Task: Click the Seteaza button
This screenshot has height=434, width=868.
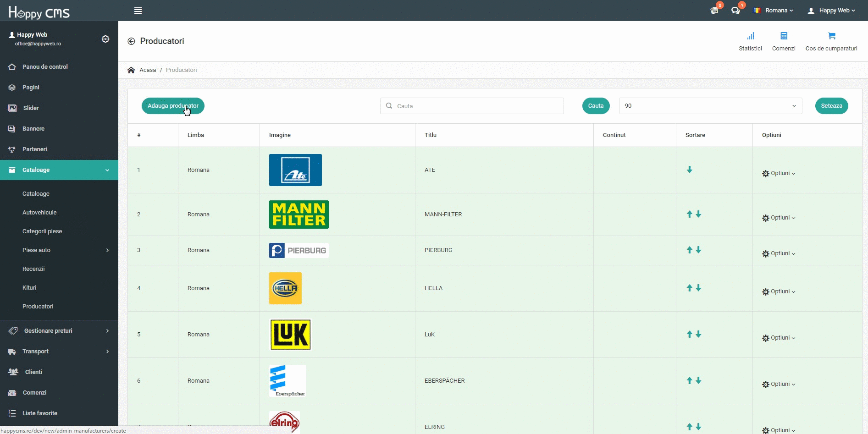Action: click(x=831, y=106)
